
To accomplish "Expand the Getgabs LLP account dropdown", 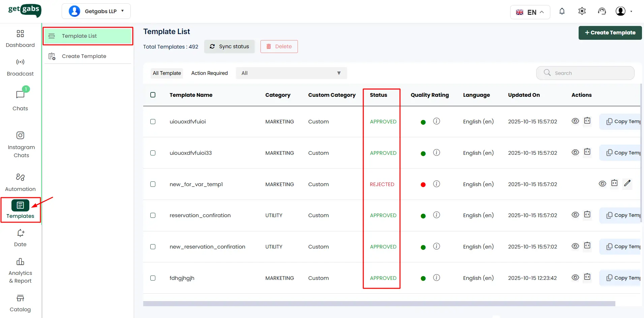I will tap(96, 11).
